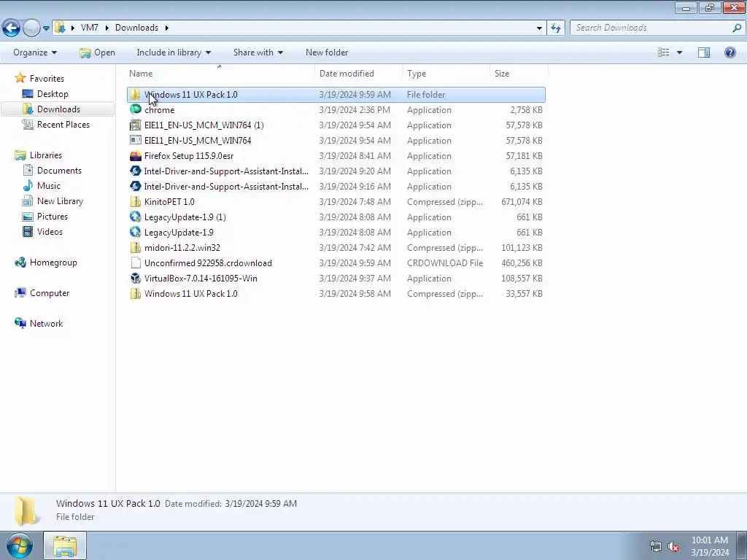Screen dimensions: 747x560
Task: Open the Documents library
Action: (x=59, y=171)
